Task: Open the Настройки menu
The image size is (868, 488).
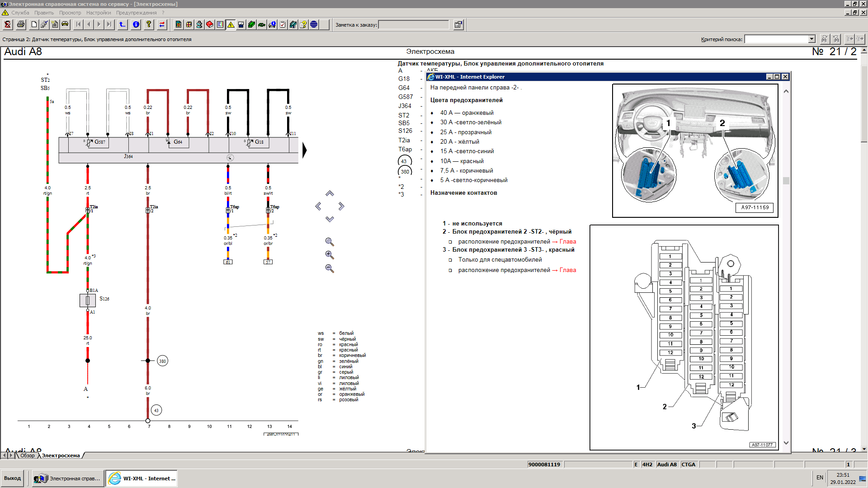Action: coord(98,13)
